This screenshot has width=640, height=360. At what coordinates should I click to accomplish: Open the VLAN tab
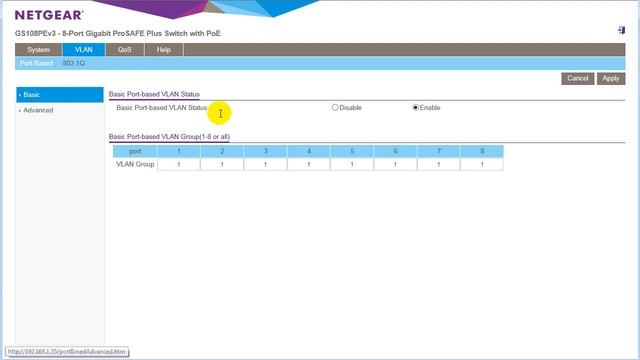pyautogui.click(x=84, y=49)
